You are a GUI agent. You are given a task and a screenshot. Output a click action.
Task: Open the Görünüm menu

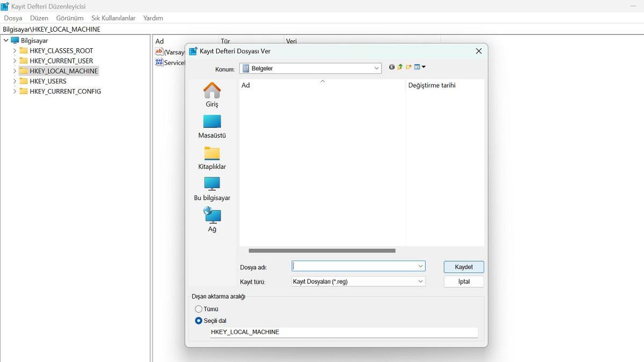coord(69,18)
